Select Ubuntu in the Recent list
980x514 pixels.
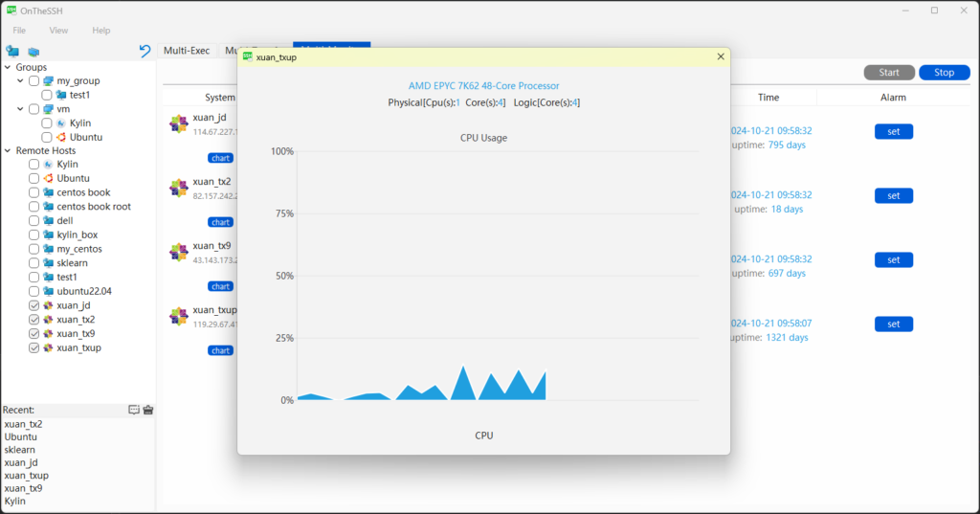tap(21, 436)
